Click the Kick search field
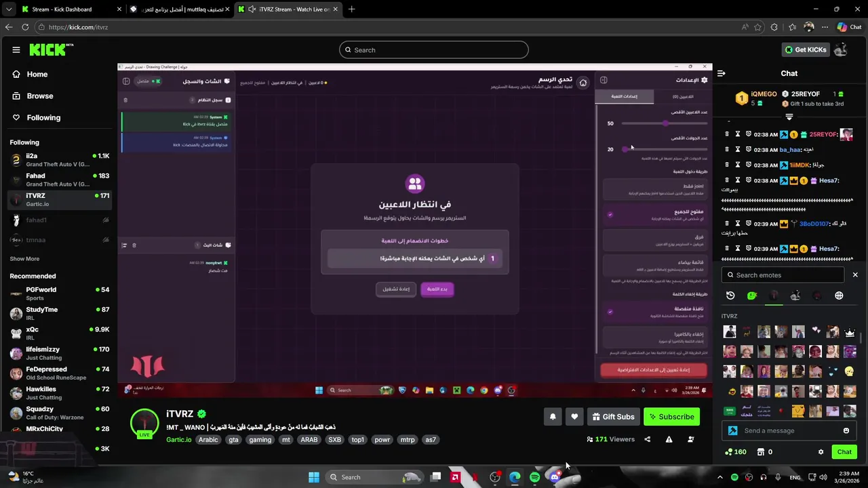868x488 pixels. coord(434,50)
